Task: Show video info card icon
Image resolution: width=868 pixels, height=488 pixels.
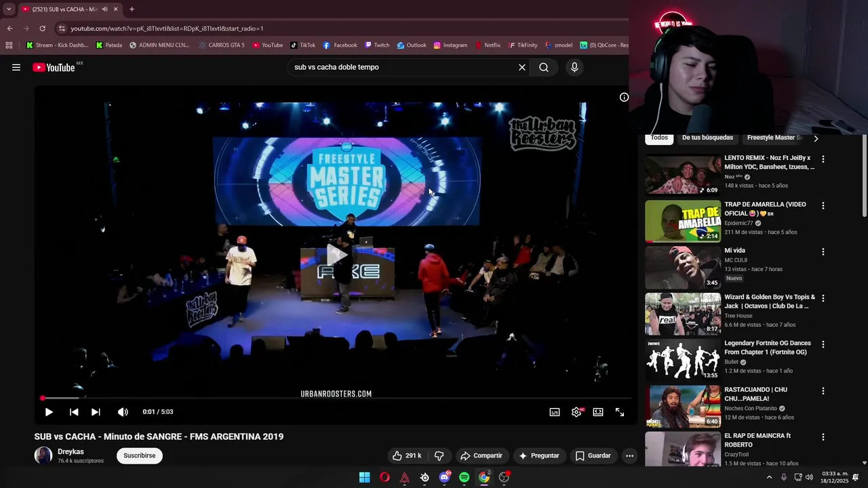Action: (624, 97)
